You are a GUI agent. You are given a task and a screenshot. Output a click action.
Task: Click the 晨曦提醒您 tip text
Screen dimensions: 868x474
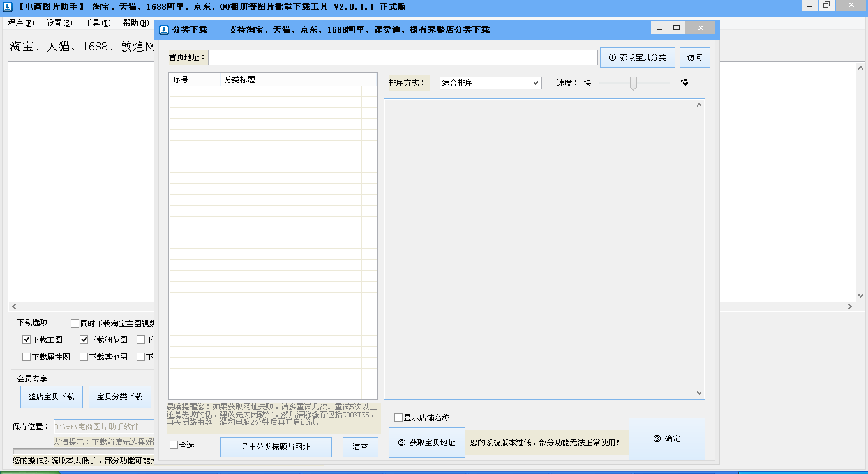click(x=271, y=414)
